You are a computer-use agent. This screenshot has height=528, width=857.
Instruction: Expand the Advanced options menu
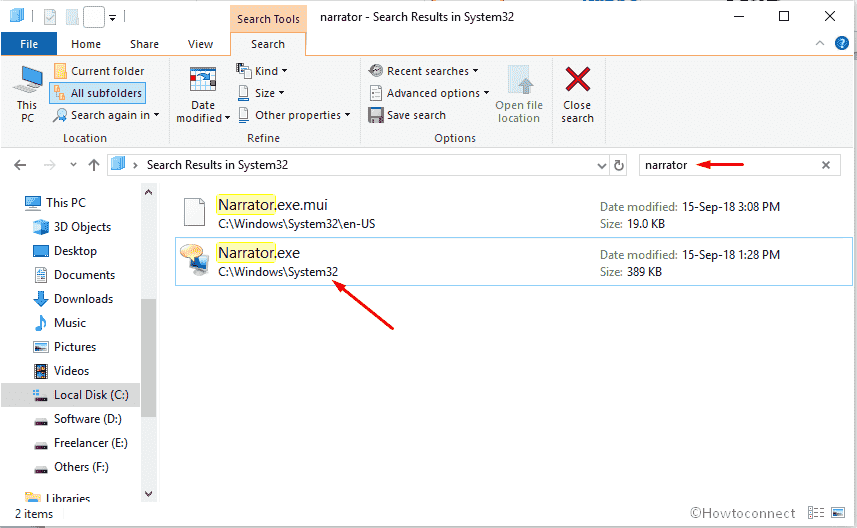pyautogui.click(x=430, y=93)
